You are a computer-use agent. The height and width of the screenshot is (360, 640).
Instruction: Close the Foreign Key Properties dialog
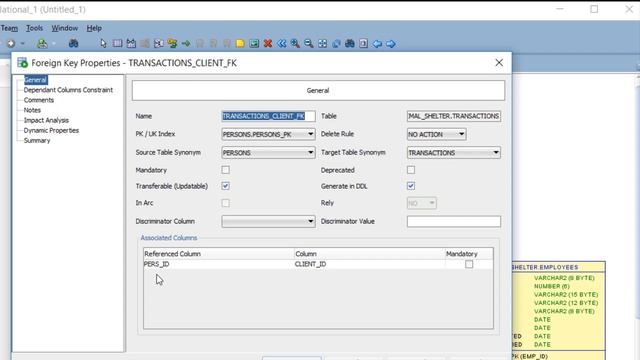[x=499, y=62]
